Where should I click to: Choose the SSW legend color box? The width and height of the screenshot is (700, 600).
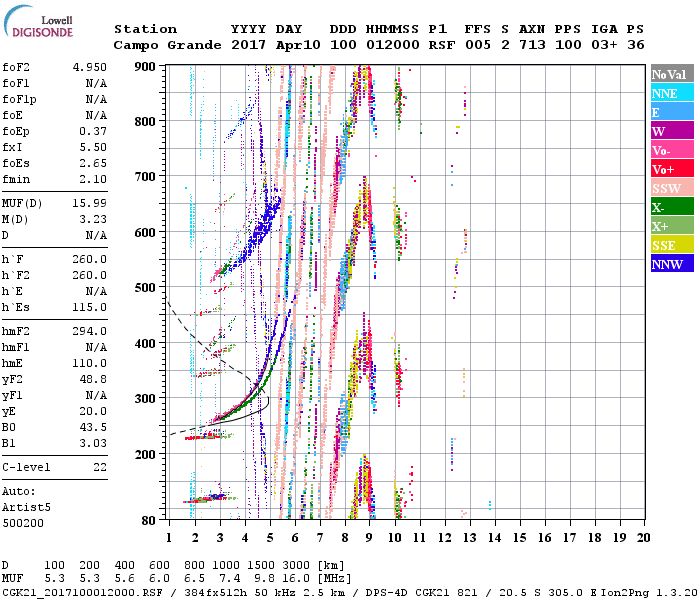pos(669,188)
